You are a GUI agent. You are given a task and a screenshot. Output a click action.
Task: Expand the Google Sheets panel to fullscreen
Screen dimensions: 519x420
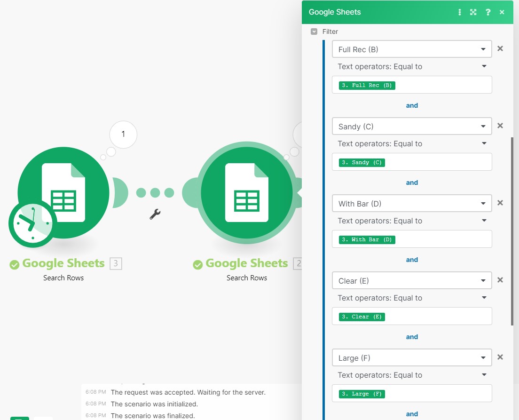(x=473, y=12)
